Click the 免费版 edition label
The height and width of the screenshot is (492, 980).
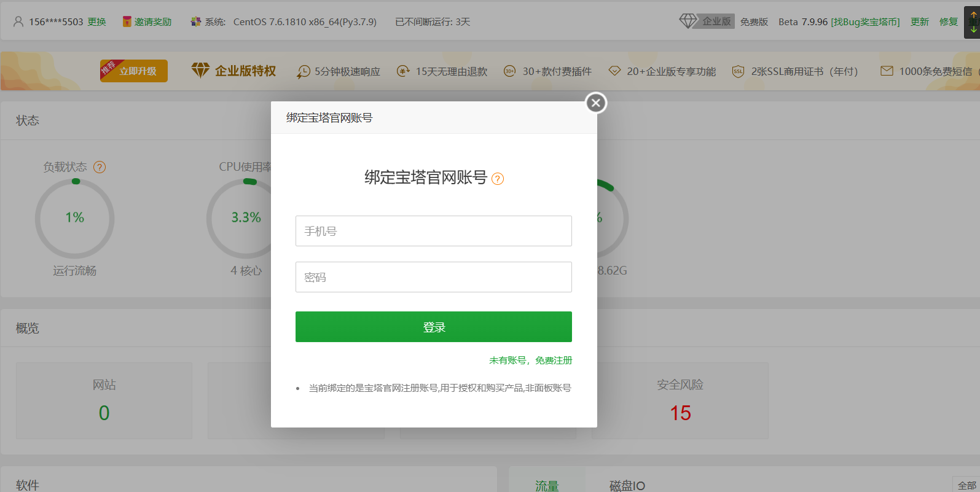[x=754, y=22]
